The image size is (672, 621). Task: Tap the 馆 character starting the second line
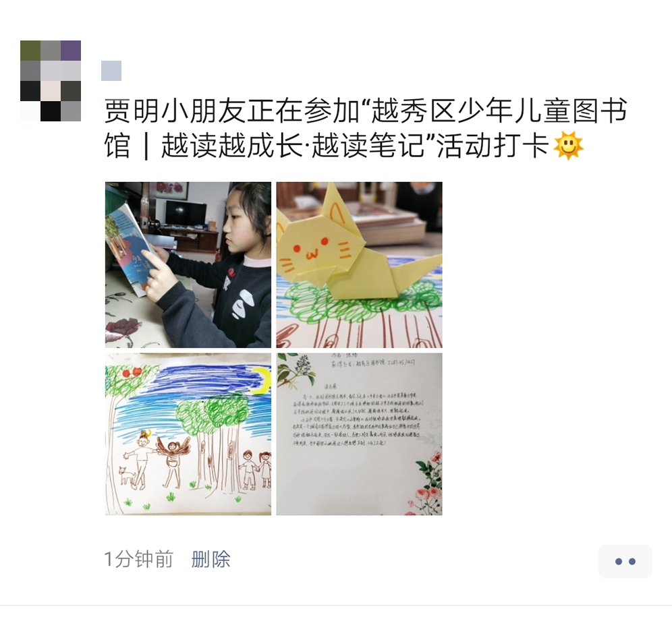(117, 146)
